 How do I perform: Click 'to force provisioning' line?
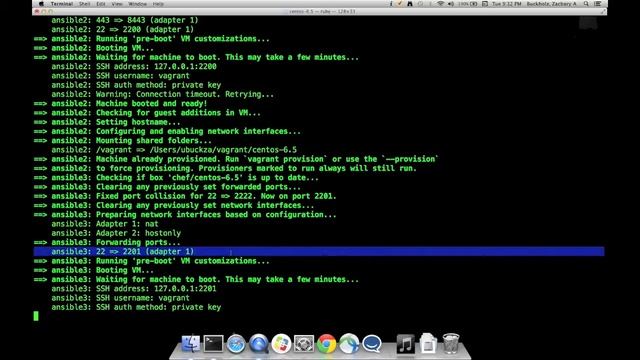(x=225, y=169)
